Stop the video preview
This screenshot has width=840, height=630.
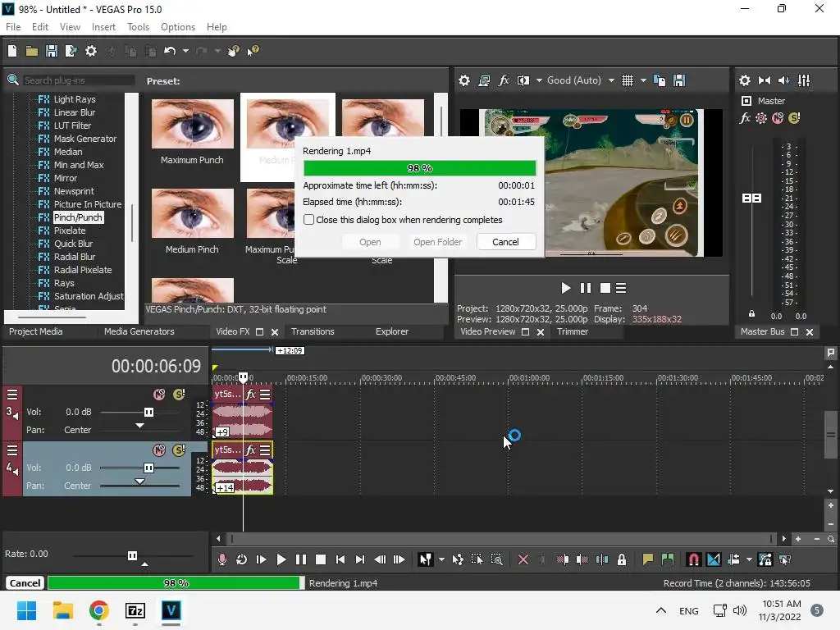605,288
